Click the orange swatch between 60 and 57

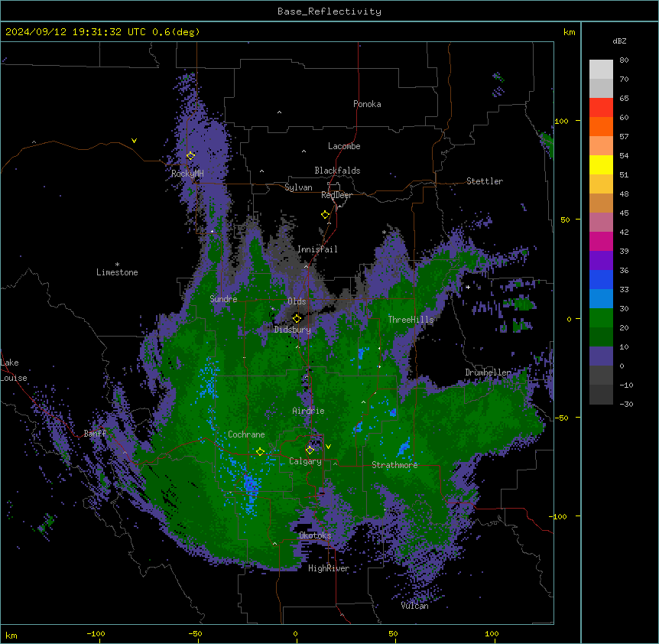(x=601, y=126)
